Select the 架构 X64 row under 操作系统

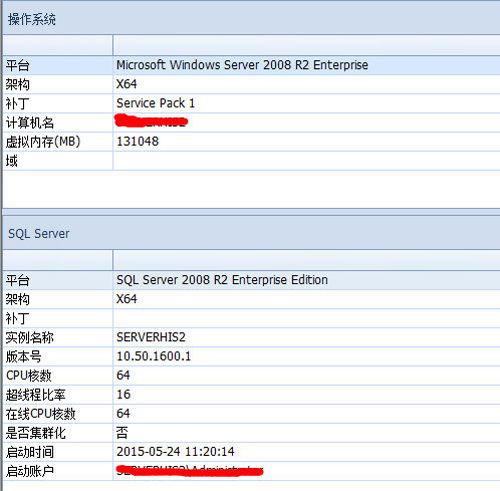251,84
